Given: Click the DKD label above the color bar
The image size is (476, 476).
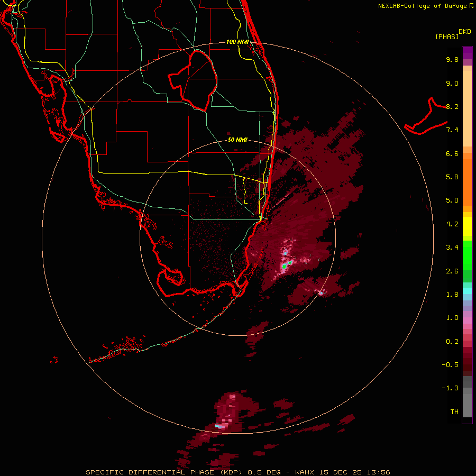Looking at the screenshot, I should click(465, 32).
